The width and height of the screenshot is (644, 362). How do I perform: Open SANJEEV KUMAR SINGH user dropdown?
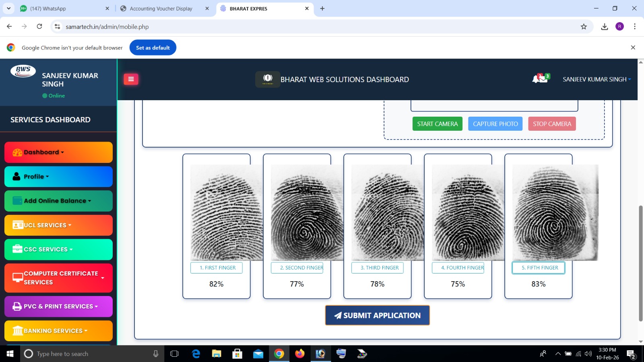(x=597, y=79)
